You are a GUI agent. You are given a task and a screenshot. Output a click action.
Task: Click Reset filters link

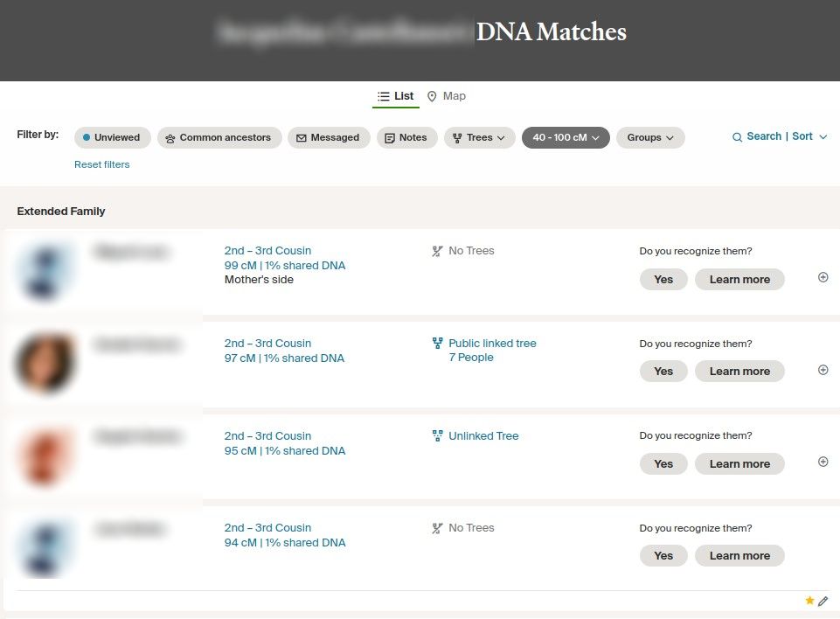pyautogui.click(x=101, y=164)
